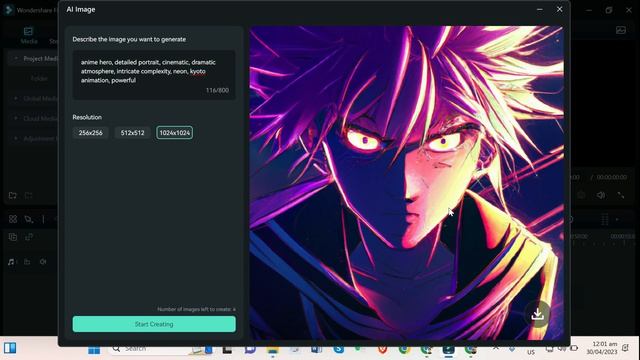This screenshot has height=360, width=640.
Task: Download the generated anime image
Action: coord(538,314)
